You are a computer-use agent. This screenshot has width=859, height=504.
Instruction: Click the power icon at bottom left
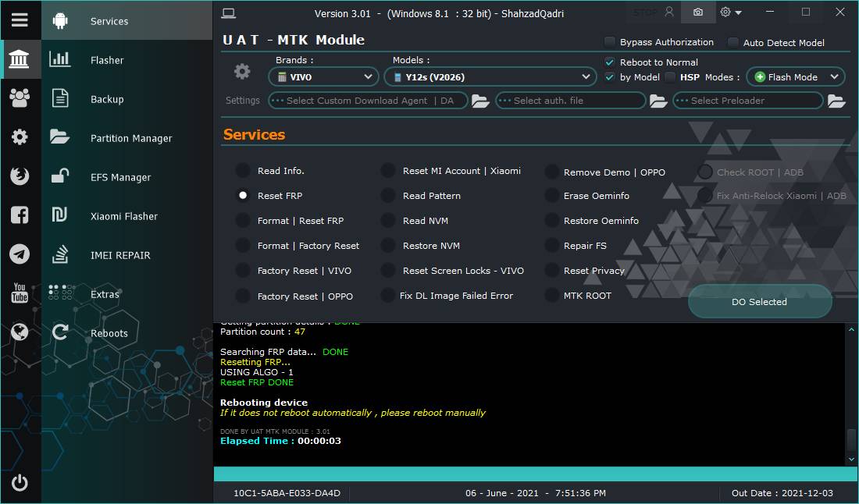point(20,483)
